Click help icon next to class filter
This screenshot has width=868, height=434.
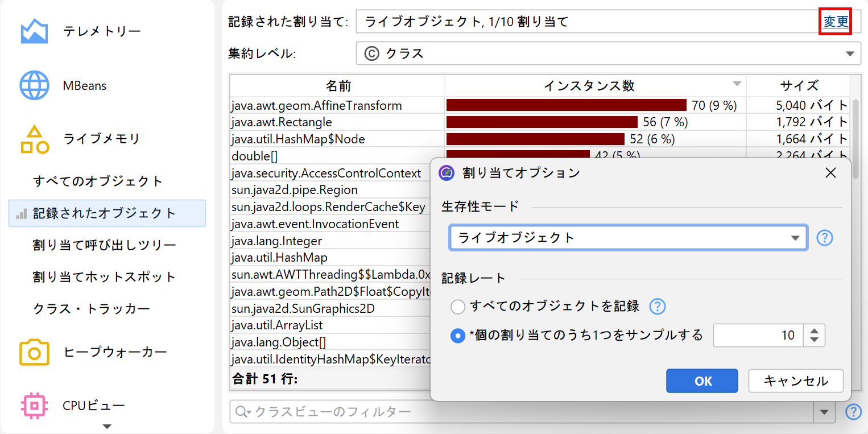[x=853, y=412]
